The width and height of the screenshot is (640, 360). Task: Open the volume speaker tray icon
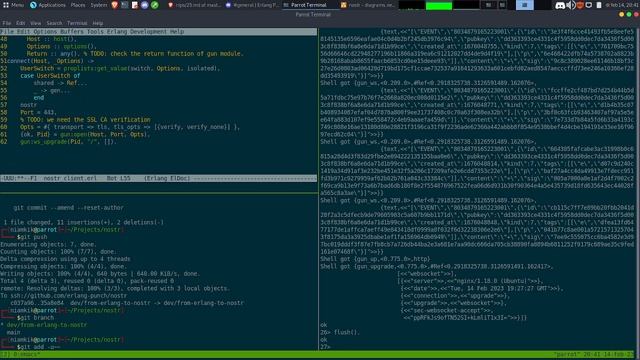click(571, 5)
